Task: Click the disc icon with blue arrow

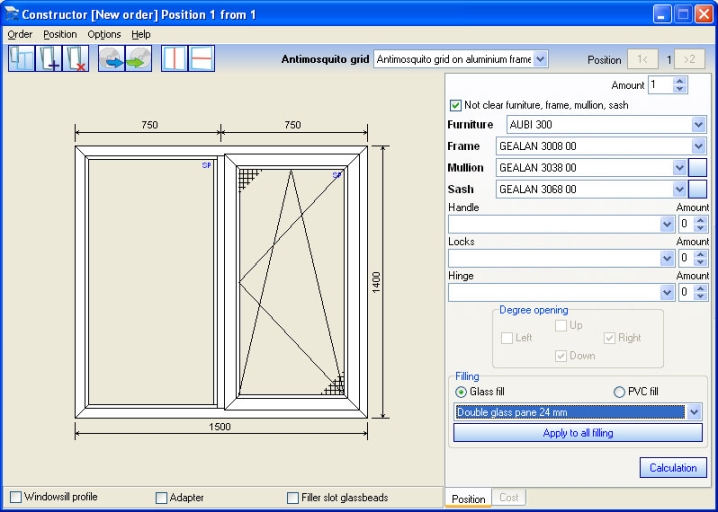Action: pos(111,58)
